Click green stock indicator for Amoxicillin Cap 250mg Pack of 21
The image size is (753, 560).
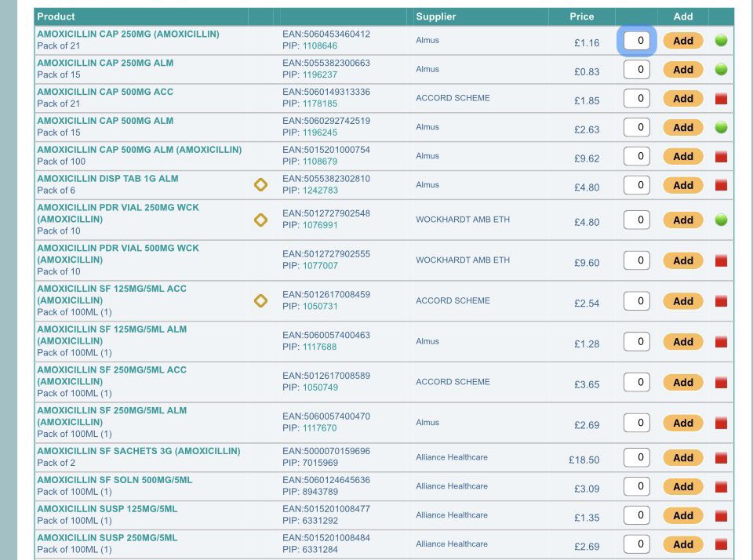pos(721,40)
